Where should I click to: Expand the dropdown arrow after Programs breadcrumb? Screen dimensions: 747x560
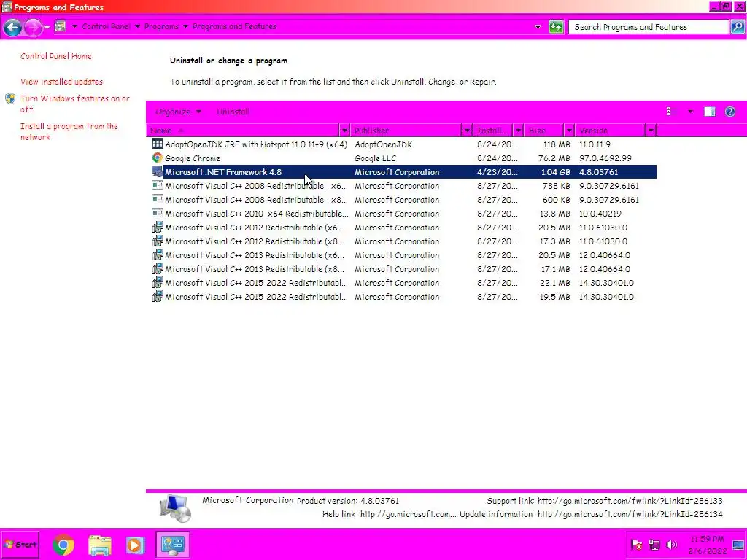click(x=185, y=27)
